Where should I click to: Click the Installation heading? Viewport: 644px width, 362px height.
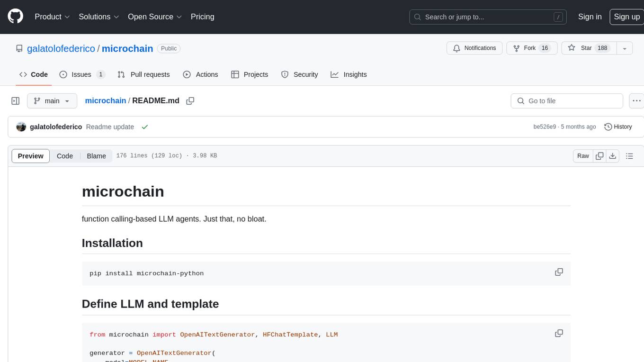coord(112,243)
